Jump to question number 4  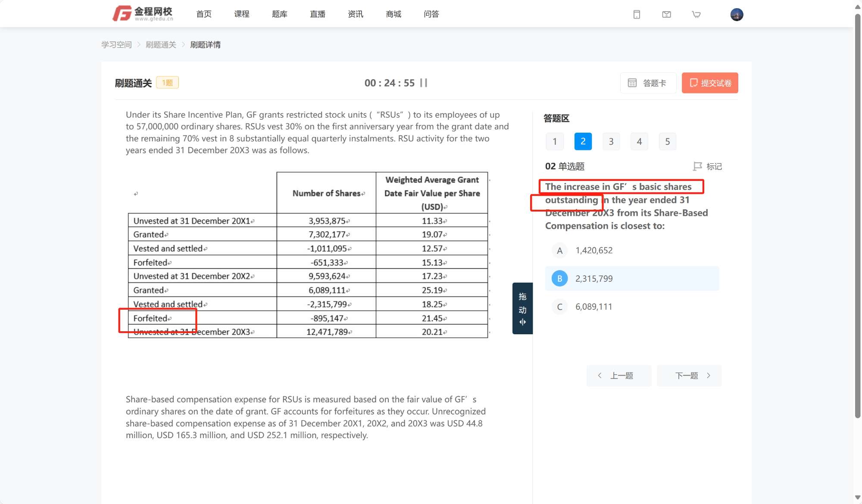click(639, 141)
